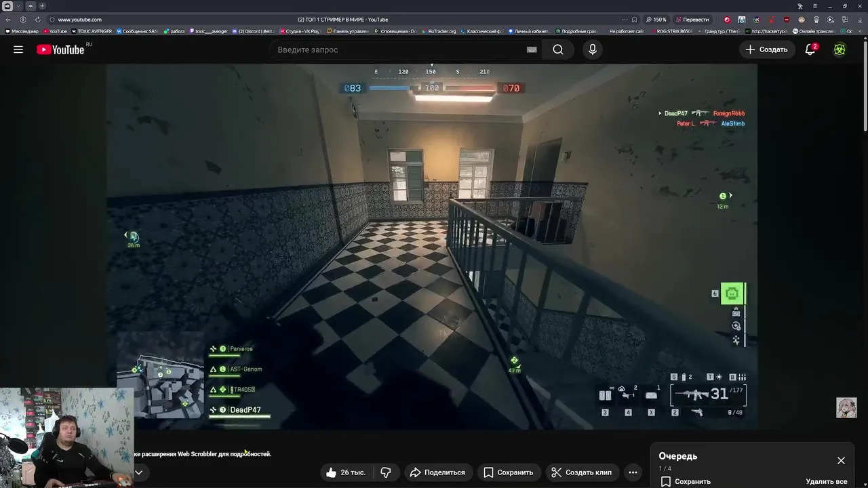This screenshot has height=488, width=868.
Task: Open the 'TOXIC AVENGER' bookmark
Action: [92, 31]
